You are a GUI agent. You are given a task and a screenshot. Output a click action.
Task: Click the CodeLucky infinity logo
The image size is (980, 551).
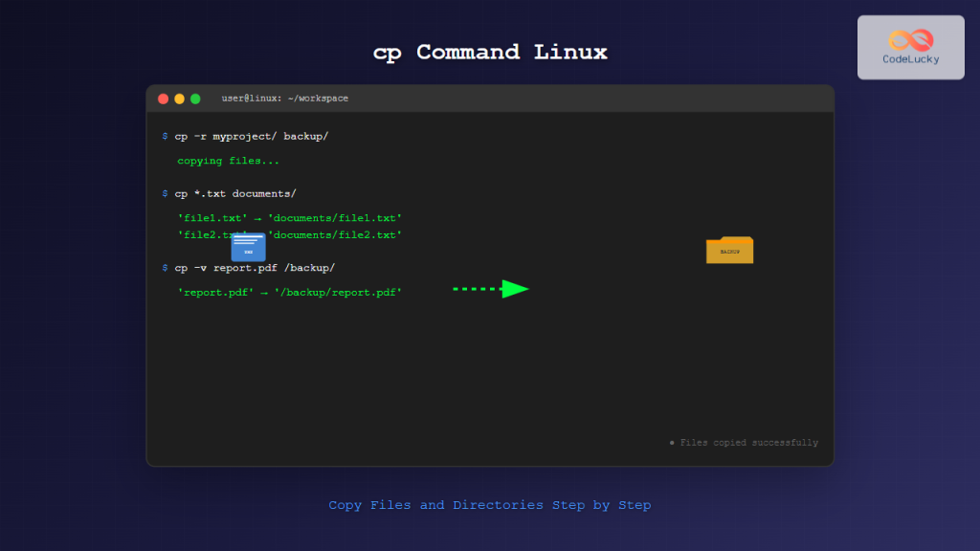pos(910,39)
